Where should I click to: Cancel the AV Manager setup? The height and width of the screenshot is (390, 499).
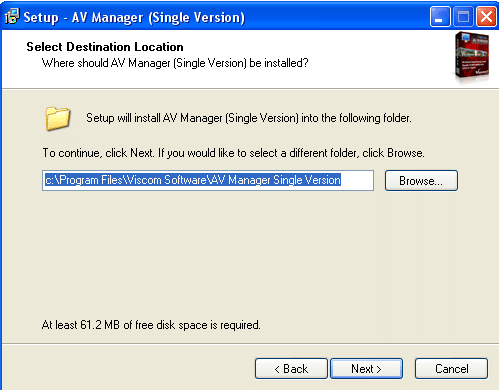(452, 369)
